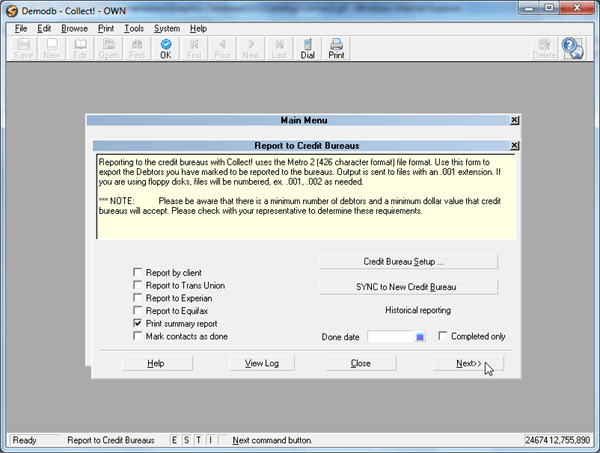
Task: Click the Find binoculars toolbar icon
Action: (137, 49)
